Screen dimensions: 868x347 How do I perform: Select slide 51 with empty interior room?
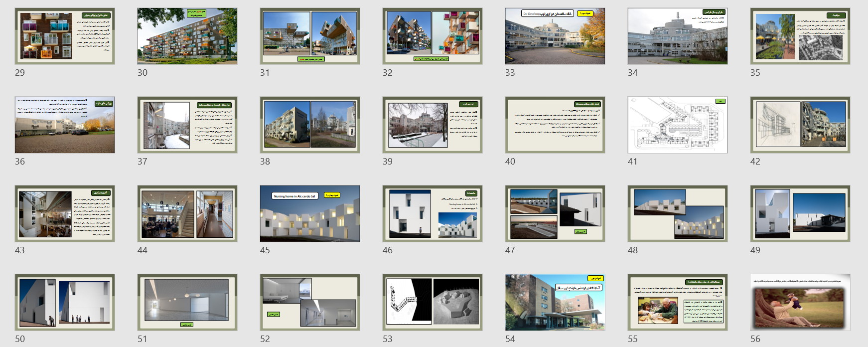coord(187,302)
